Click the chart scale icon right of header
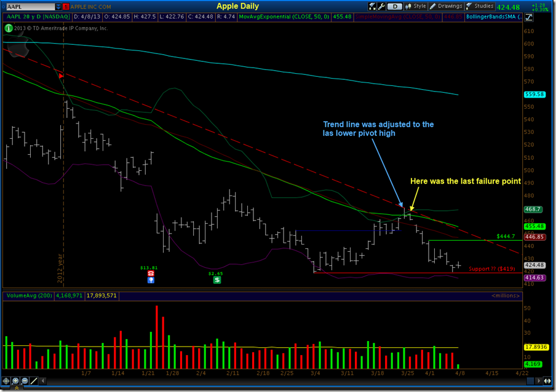Image resolution: width=556 pixels, height=392 pixels. 529,17
